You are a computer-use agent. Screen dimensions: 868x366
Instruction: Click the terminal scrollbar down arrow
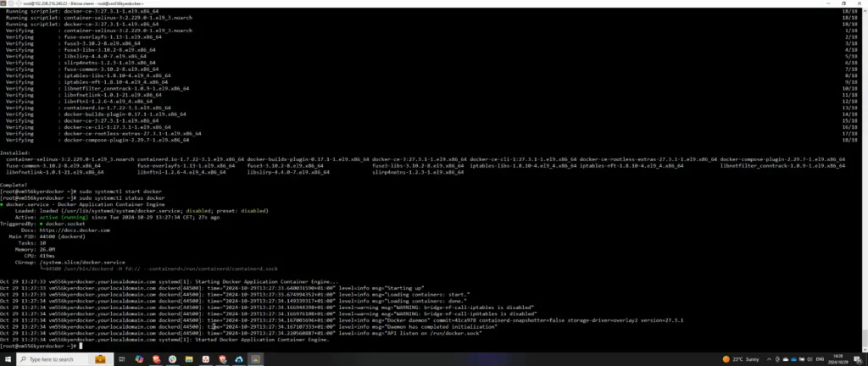pos(865,347)
